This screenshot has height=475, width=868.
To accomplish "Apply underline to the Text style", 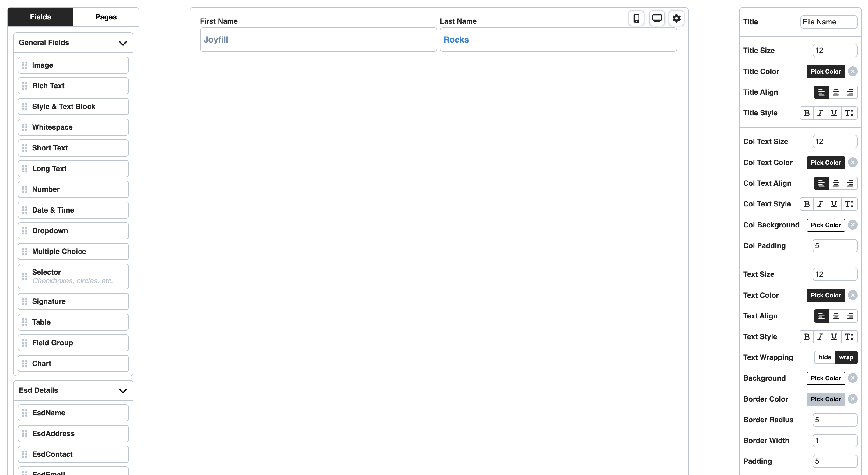I will pyautogui.click(x=834, y=336).
